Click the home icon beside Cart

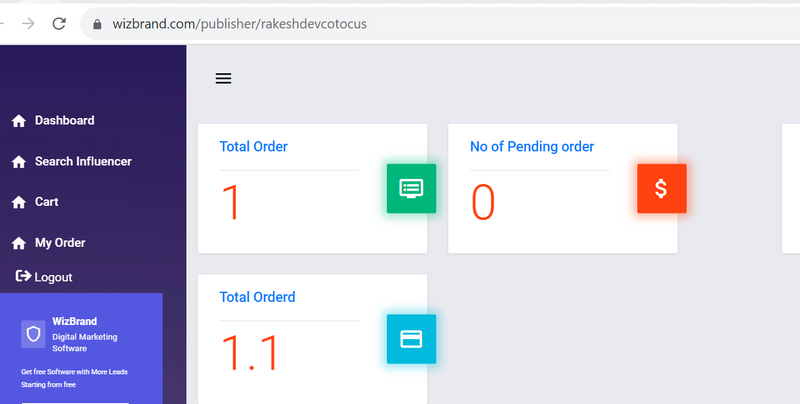(18, 202)
